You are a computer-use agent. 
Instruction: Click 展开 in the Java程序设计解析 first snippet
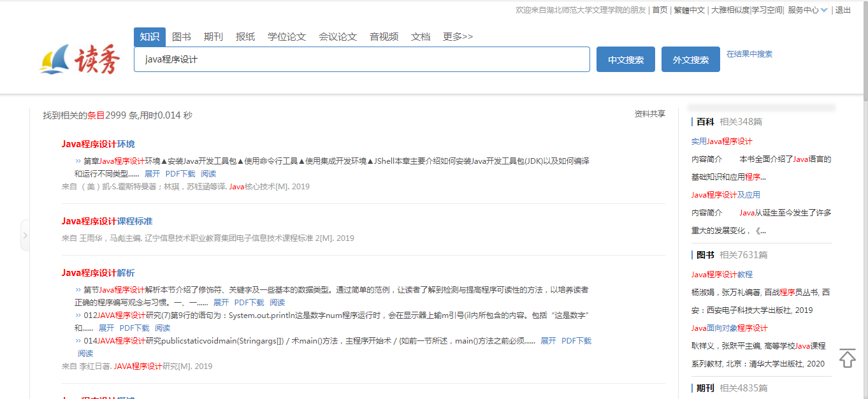[221, 302]
